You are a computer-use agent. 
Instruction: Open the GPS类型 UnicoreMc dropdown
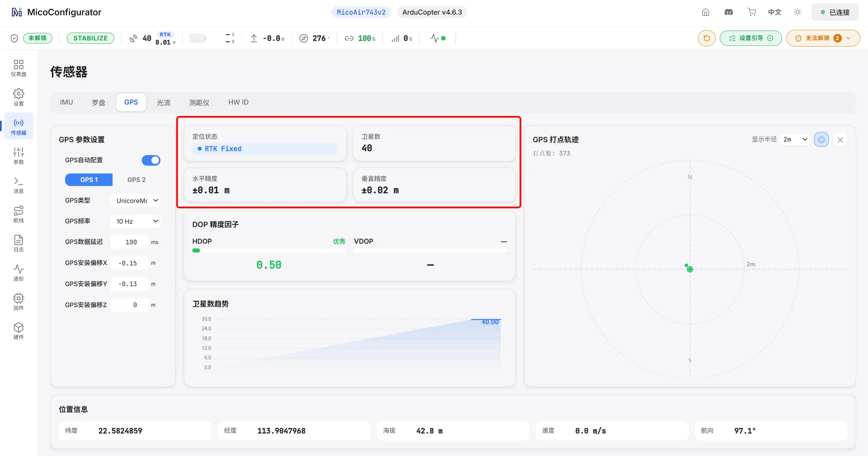(x=135, y=201)
